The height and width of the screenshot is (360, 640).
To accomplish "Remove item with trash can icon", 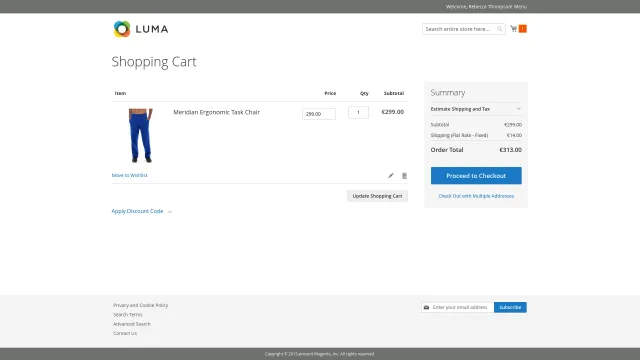I will 404,176.
